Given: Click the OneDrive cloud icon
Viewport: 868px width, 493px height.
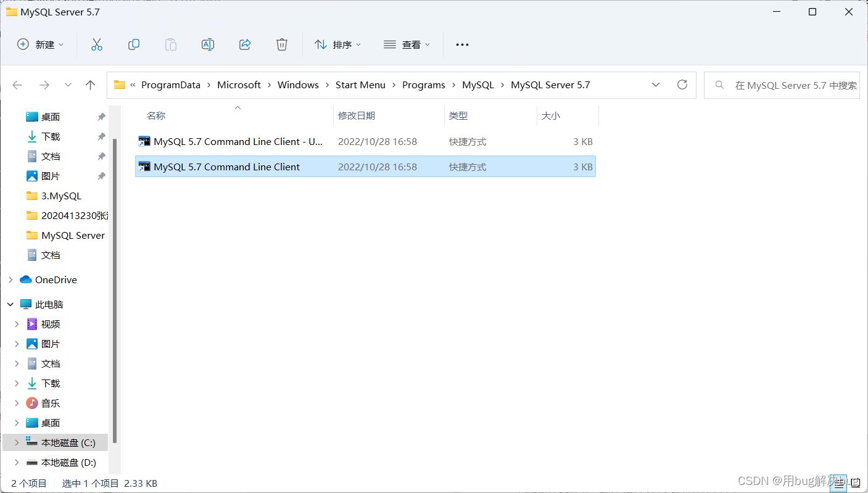Looking at the screenshot, I should (26, 280).
